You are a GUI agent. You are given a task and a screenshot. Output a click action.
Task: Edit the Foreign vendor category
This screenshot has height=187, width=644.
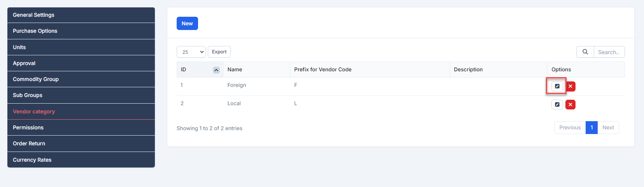(557, 86)
